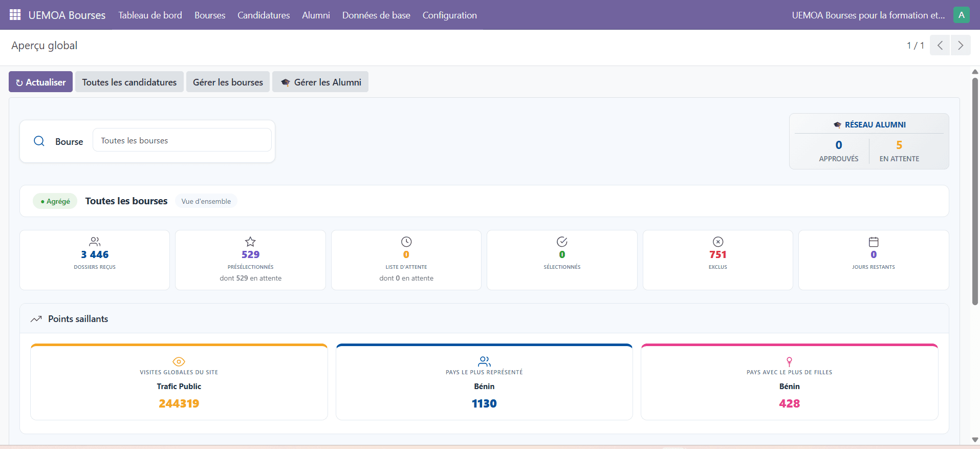Click the RÉSEAU ALUMNI heading
The width and height of the screenshot is (980, 449).
click(x=875, y=125)
